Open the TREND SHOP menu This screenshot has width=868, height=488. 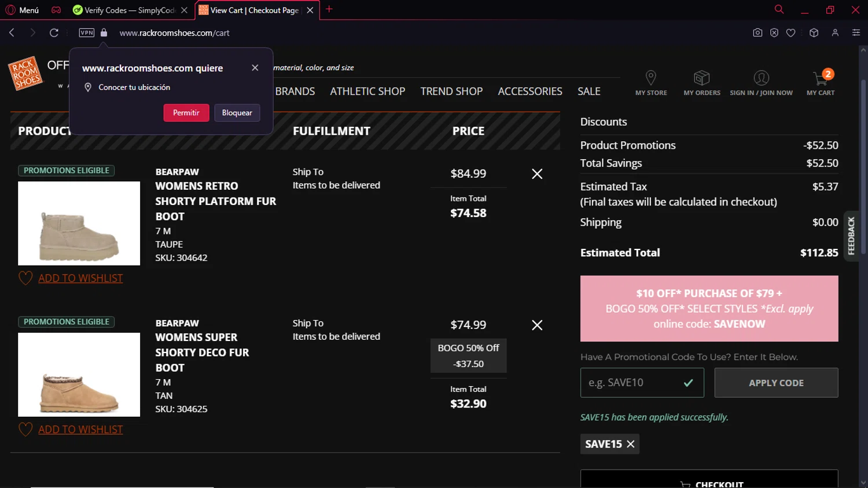point(451,91)
